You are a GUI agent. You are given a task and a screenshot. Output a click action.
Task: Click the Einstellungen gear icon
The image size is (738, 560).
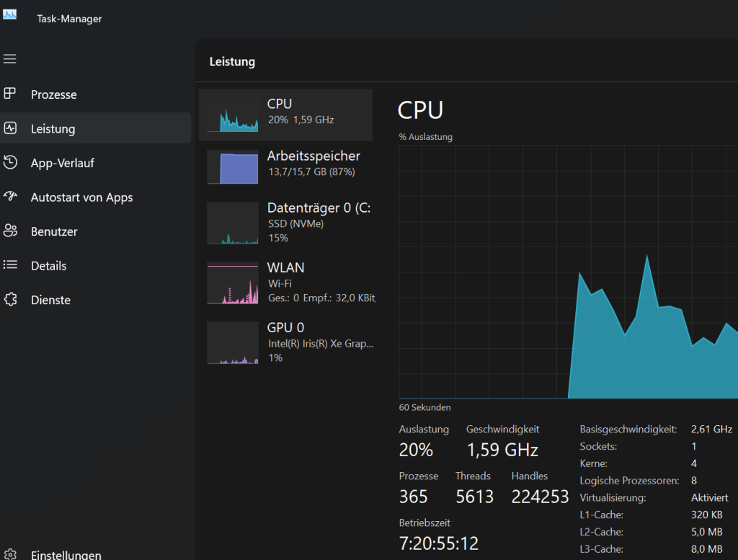(x=10, y=554)
